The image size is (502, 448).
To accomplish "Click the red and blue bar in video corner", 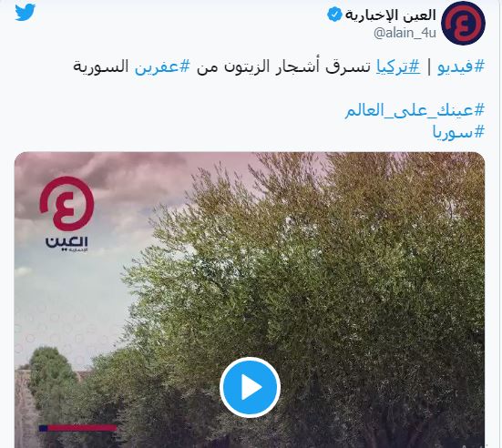I will (x=77, y=428).
